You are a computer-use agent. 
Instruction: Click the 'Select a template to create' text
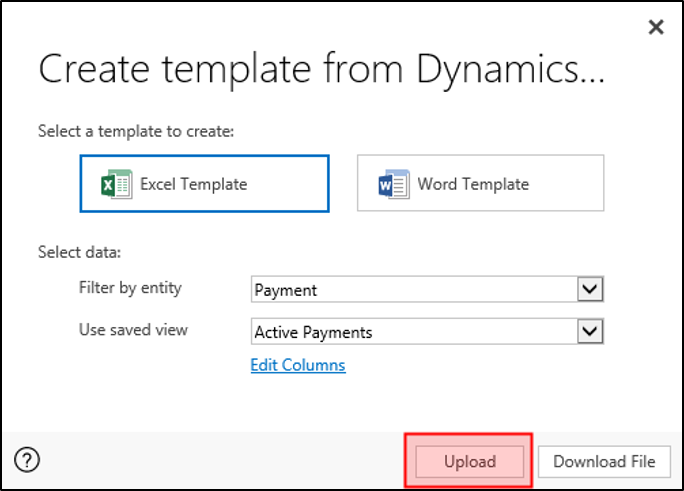click(x=135, y=131)
